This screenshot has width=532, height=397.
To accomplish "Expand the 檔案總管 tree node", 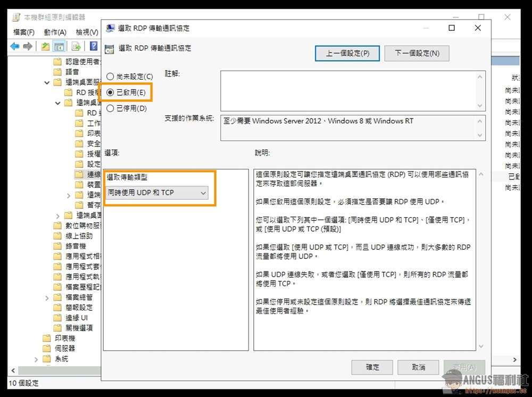I will click(x=47, y=298).
